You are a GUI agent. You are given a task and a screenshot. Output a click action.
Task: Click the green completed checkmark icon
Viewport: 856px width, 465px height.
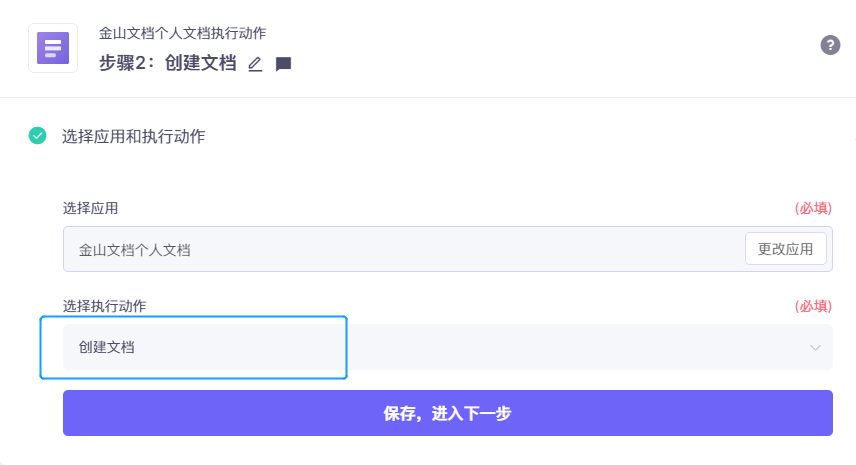pyautogui.click(x=38, y=135)
